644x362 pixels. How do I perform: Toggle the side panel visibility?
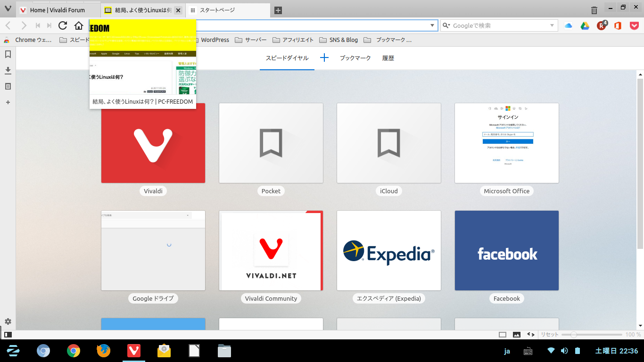[8, 335]
